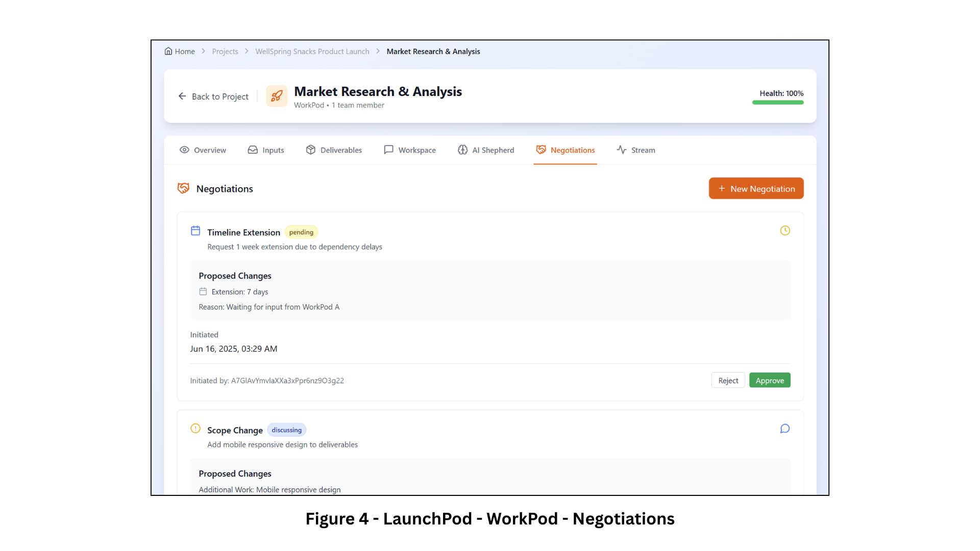Open the AI Shepherd tab
The image size is (980, 551).
(486, 150)
